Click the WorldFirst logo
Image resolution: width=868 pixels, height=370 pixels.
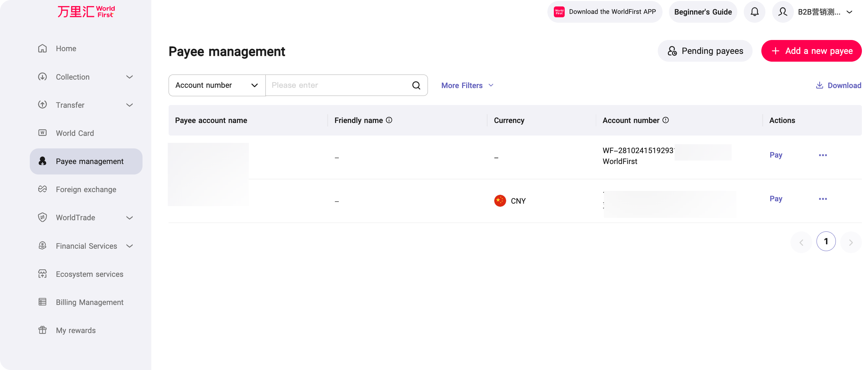(x=86, y=12)
